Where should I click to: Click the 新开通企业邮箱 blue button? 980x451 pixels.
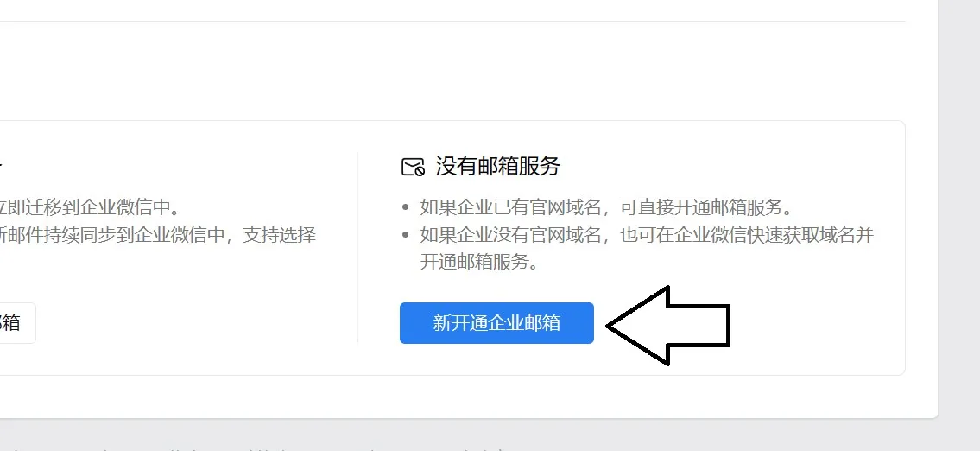tap(496, 323)
